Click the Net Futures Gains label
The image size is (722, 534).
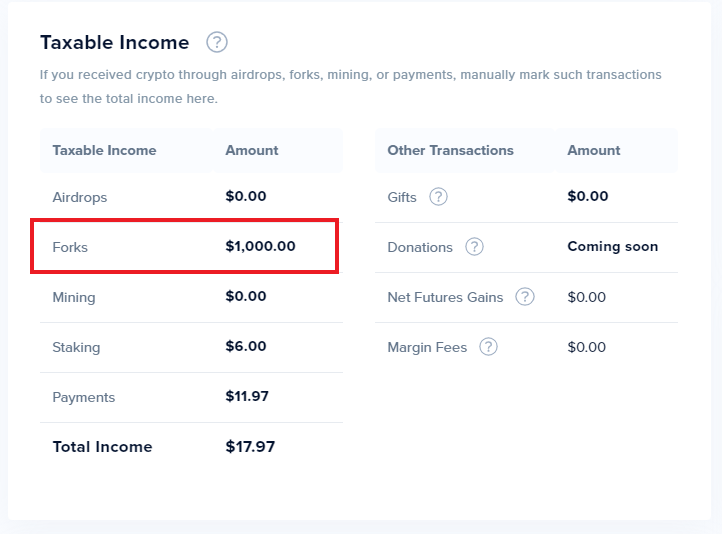point(445,297)
